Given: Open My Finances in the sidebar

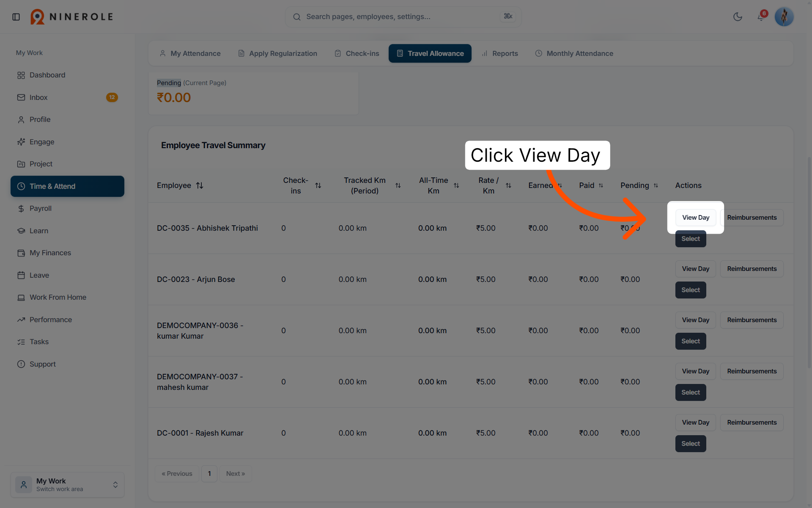Looking at the screenshot, I should coord(68,253).
